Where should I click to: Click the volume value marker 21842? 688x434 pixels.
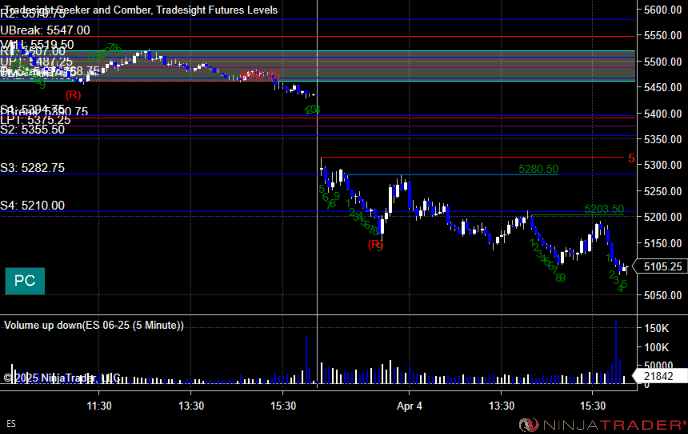coord(659,376)
